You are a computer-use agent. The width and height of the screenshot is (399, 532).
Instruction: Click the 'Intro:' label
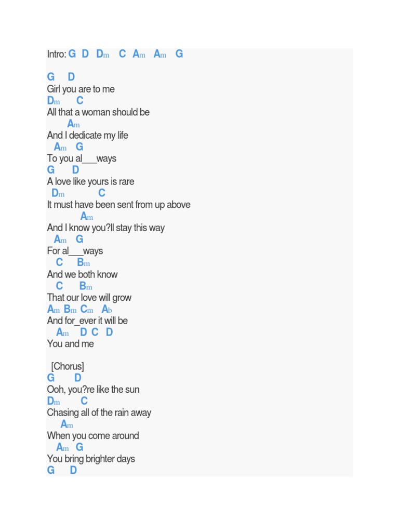[57, 54]
